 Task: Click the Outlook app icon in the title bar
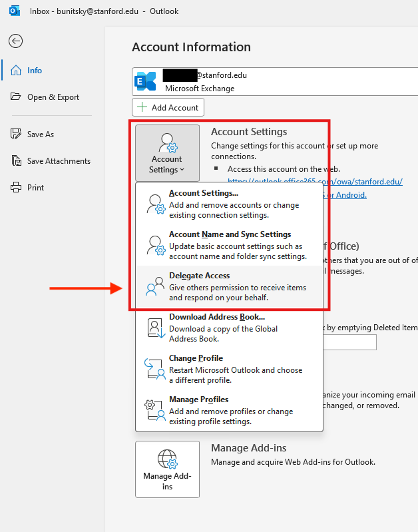(14, 11)
